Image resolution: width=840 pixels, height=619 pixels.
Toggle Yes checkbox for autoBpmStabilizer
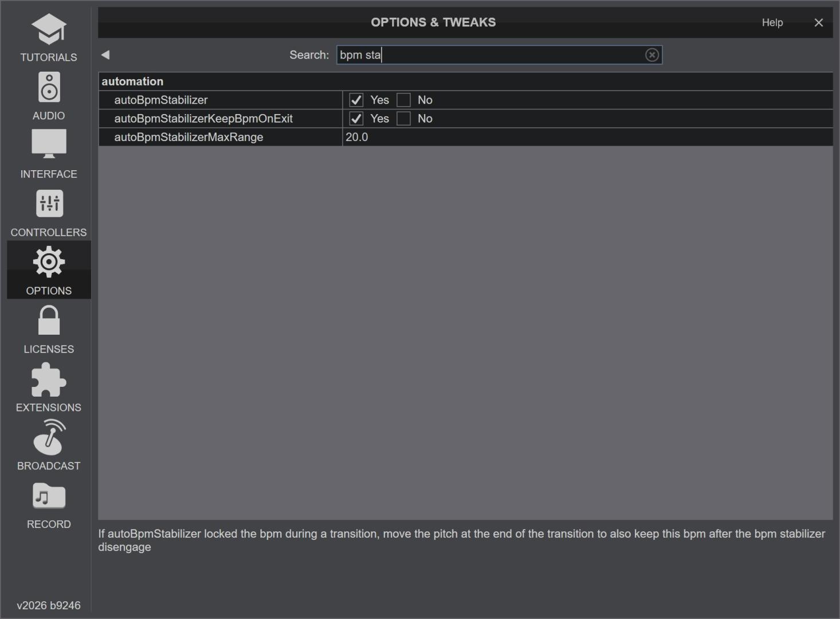coord(356,100)
